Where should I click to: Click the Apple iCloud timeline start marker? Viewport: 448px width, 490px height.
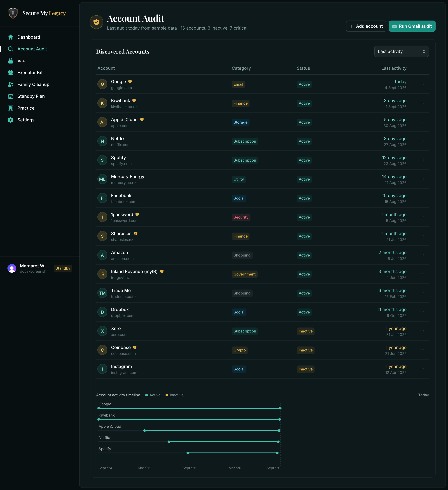pos(145,430)
